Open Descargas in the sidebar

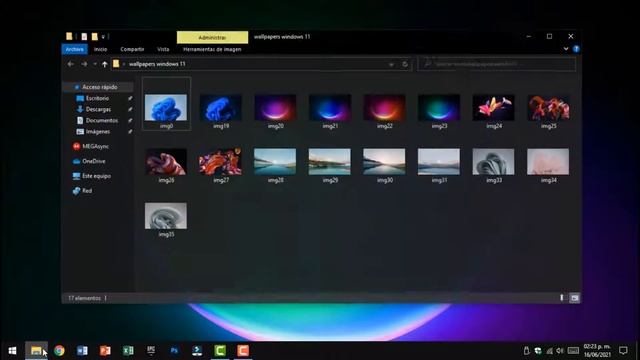tap(98, 109)
